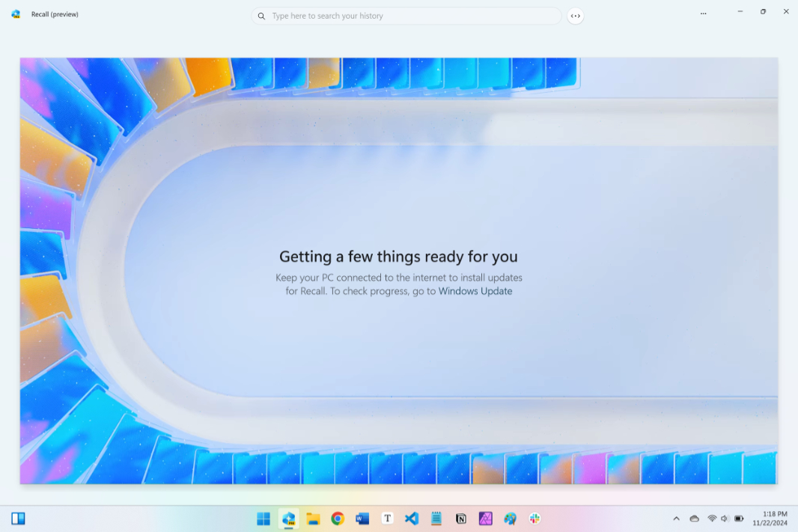Open Notion from the taskbar

pyautogui.click(x=461, y=519)
